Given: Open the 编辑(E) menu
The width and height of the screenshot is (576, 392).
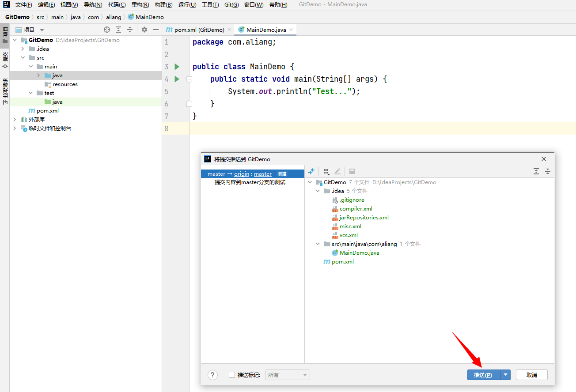Looking at the screenshot, I should coord(46,5).
